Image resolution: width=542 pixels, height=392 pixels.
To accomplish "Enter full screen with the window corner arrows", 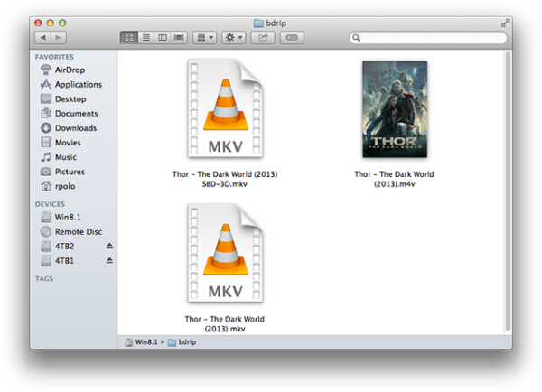I will pyautogui.click(x=505, y=23).
